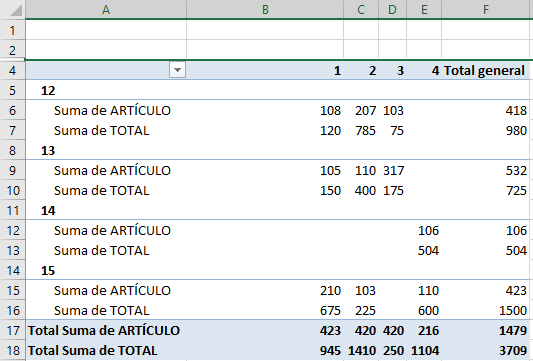
Task: Click the value 150 in row 10
Action: coord(330,190)
